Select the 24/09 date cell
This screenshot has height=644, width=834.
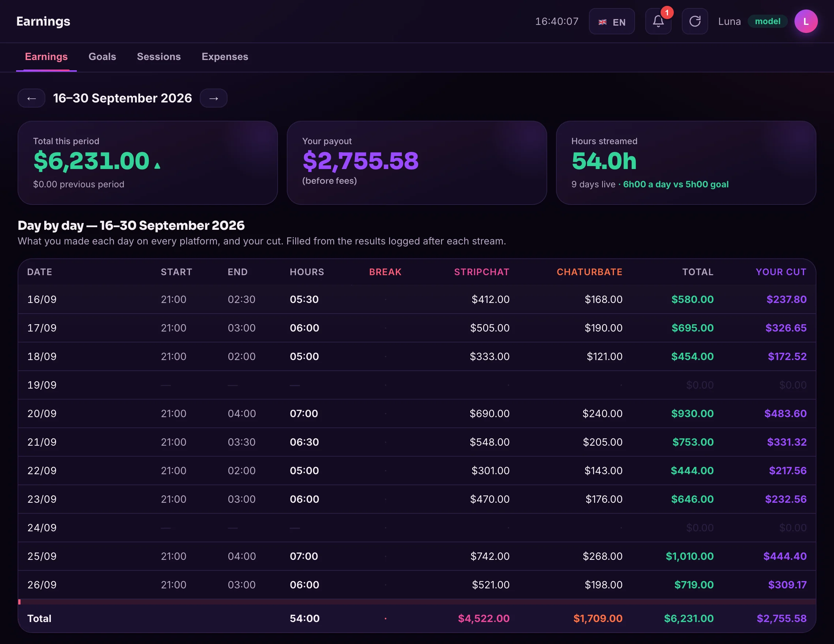42,528
